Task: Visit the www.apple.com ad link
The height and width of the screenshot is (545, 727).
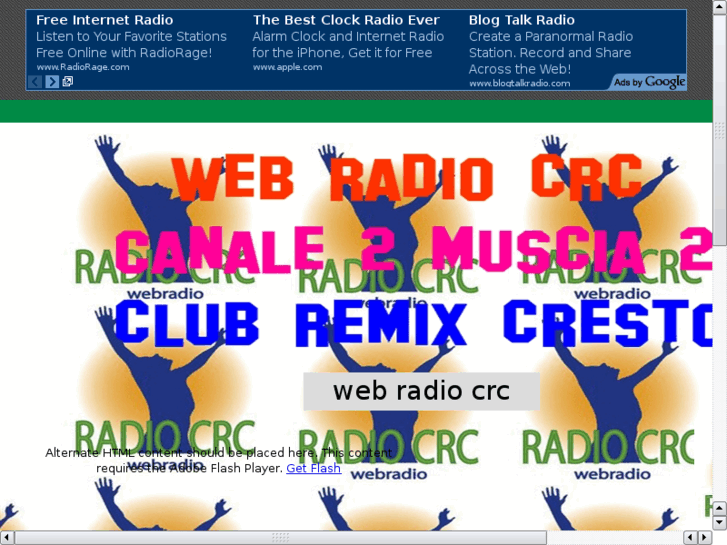Action: pos(287,67)
